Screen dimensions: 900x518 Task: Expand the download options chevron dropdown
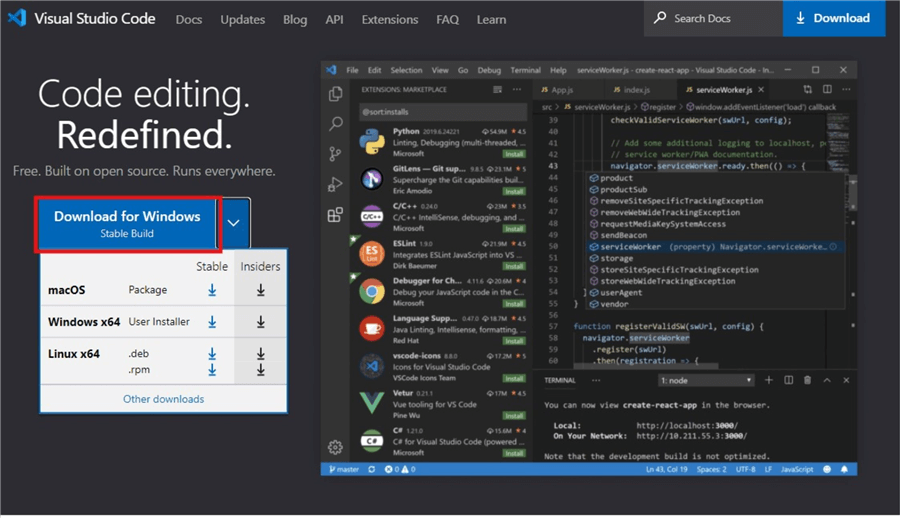(233, 223)
